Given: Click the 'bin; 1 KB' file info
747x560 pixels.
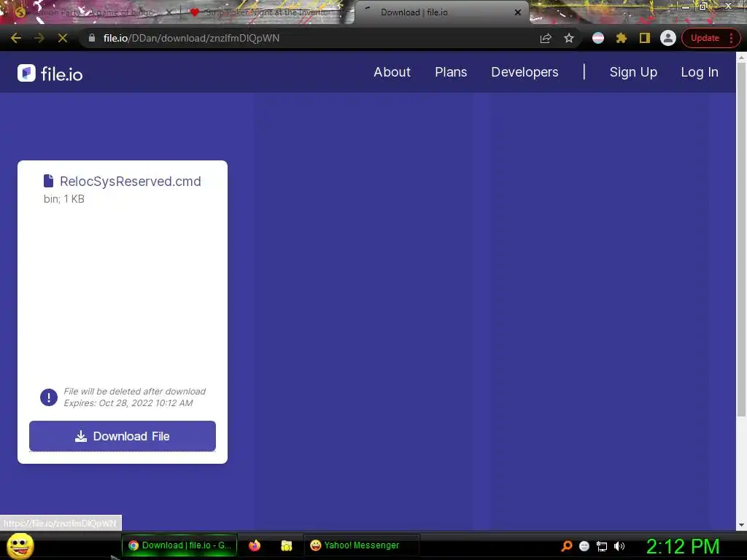Looking at the screenshot, I should point(64,199).
